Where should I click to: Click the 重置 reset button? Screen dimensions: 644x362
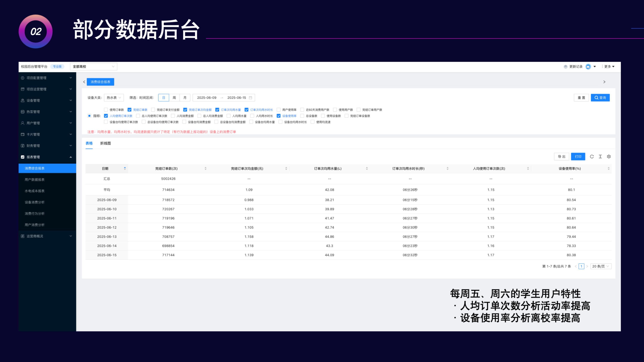(x=581, y=98)
